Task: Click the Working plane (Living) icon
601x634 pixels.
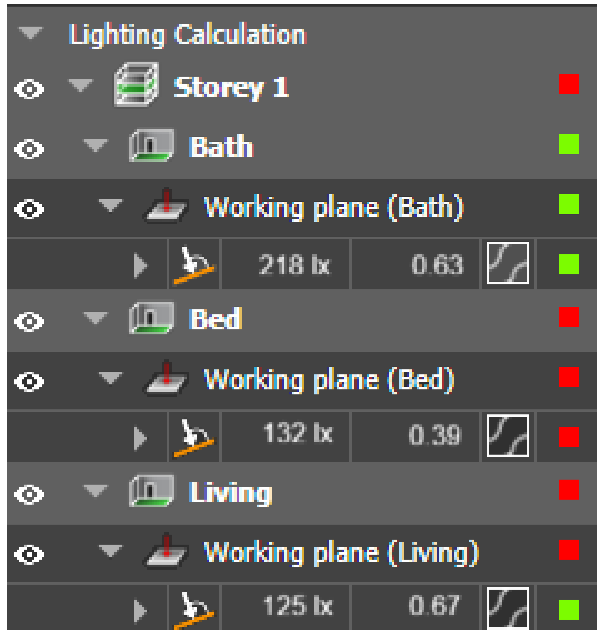Action: pos(166,552)
